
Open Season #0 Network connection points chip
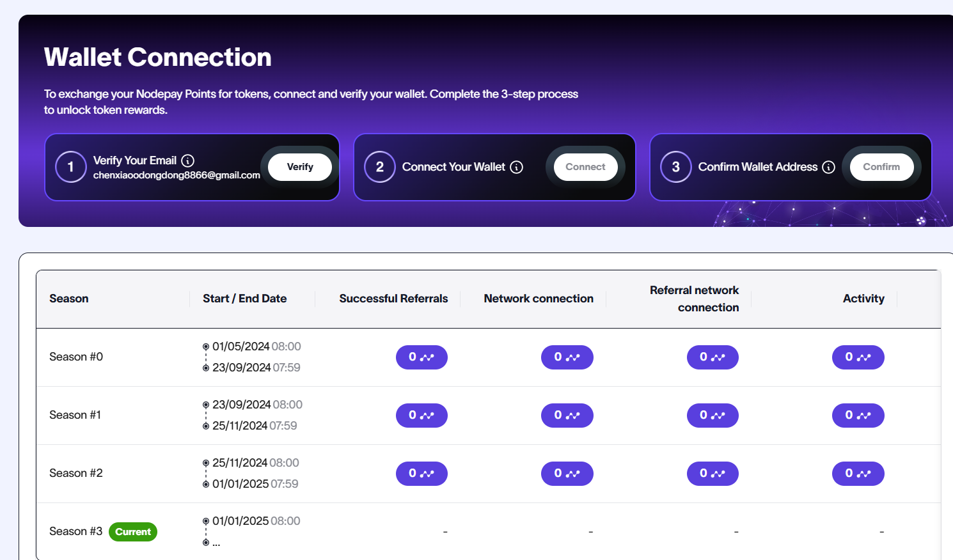click(x=567, y=357)
